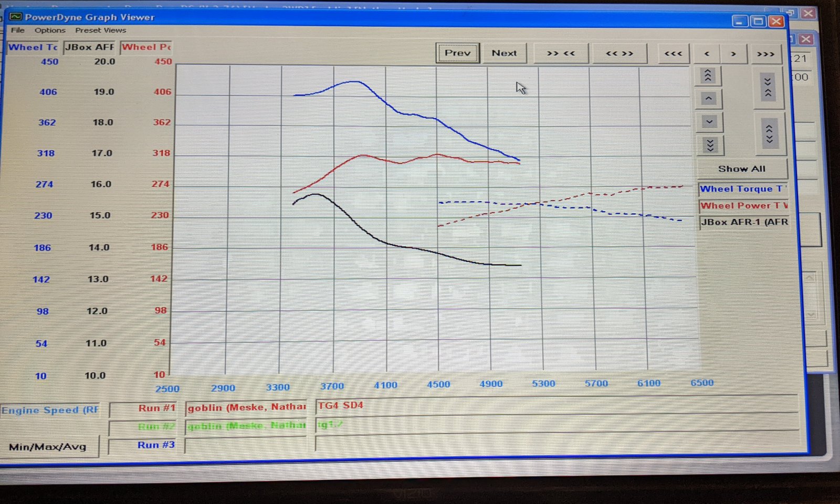
Task: Click the Next button
Action: pyautogui.click(x=504, y=53)
